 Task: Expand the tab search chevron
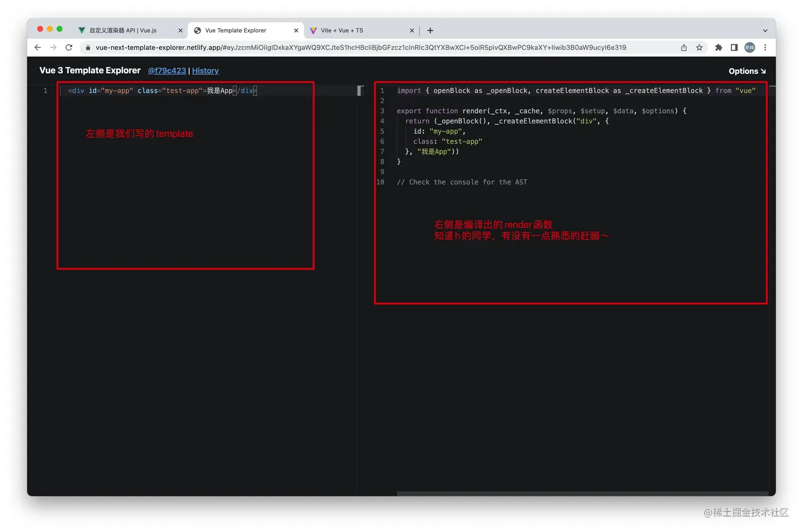[765, 30]
